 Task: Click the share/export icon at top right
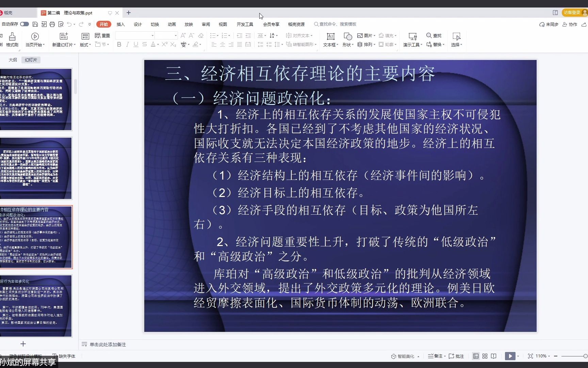pos(584,24)
